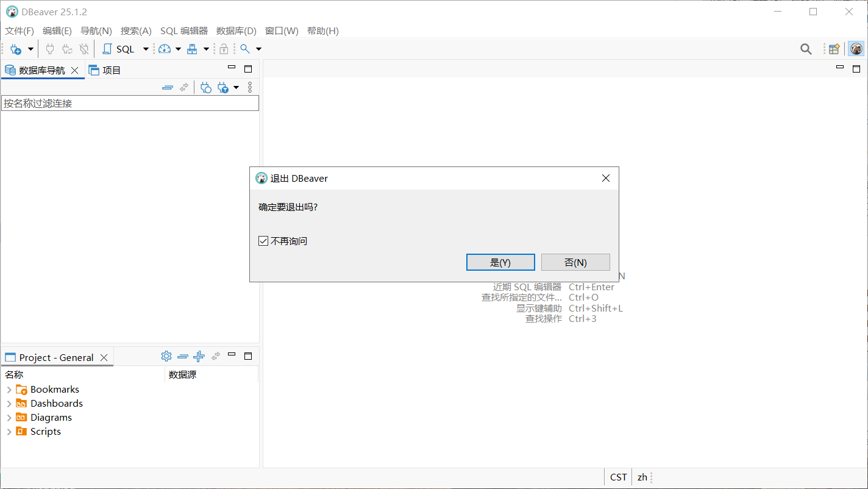Open the 文件(F) menu
868x489 pixels.
[20, 31]
